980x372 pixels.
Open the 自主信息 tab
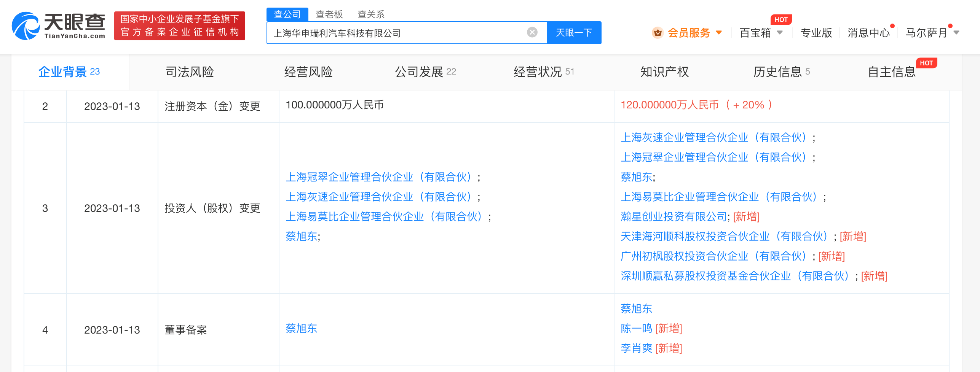tap(892, 72)
